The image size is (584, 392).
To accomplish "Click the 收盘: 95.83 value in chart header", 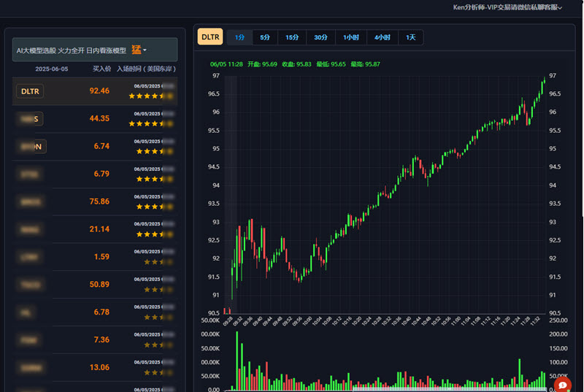I will (296, 64).
